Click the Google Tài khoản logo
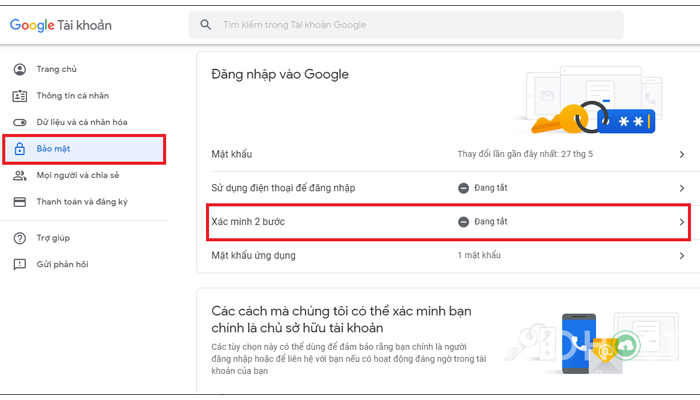The height and width of the screenshot is (400, 700). [61, 25]
